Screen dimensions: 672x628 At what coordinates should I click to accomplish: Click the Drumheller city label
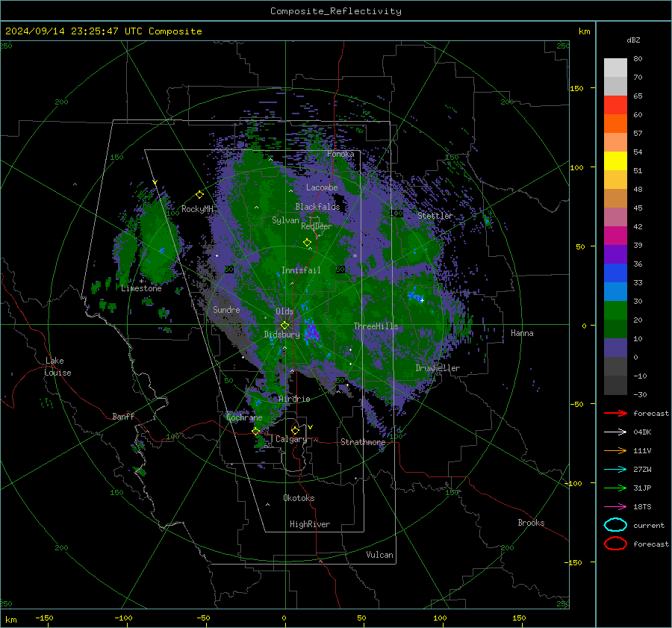[x=438, y=368]
